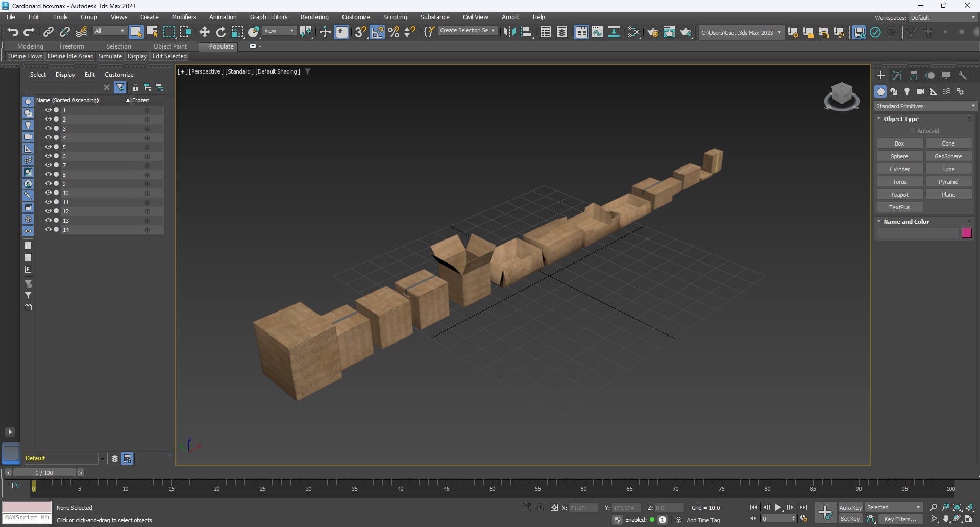Click the Sphere primitive button

[899, 156]
